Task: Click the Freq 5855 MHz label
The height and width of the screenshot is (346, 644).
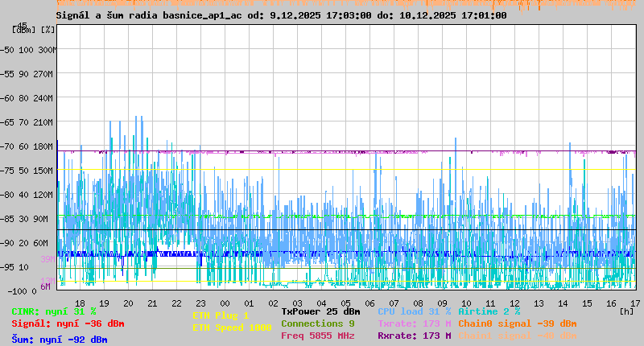Action: (x=317, y=336)
